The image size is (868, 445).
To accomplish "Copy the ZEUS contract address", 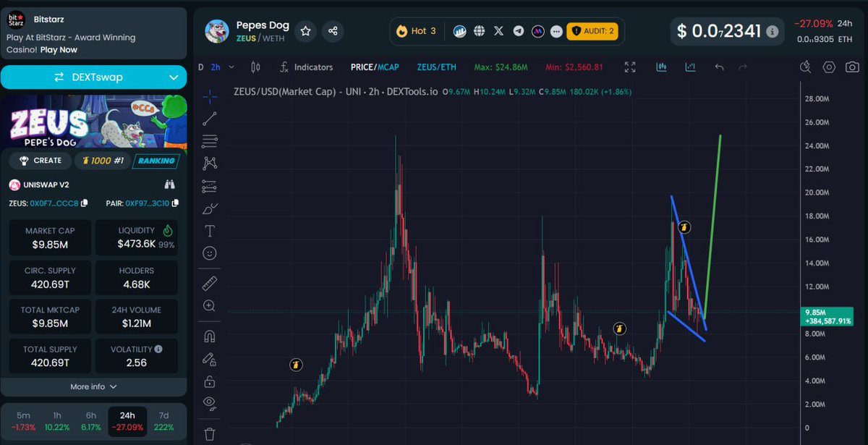I will [85, 203].
